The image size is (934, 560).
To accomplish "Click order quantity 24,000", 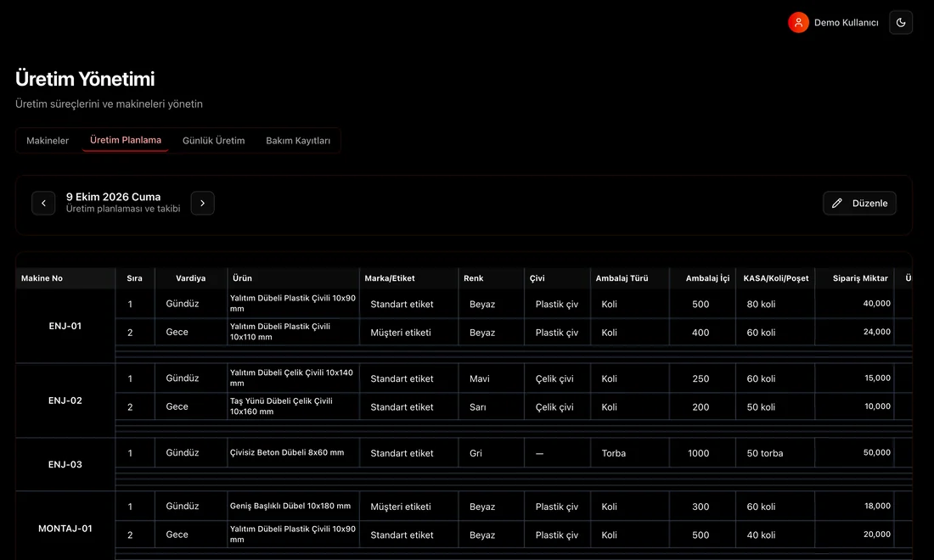I will pos(877,332).
